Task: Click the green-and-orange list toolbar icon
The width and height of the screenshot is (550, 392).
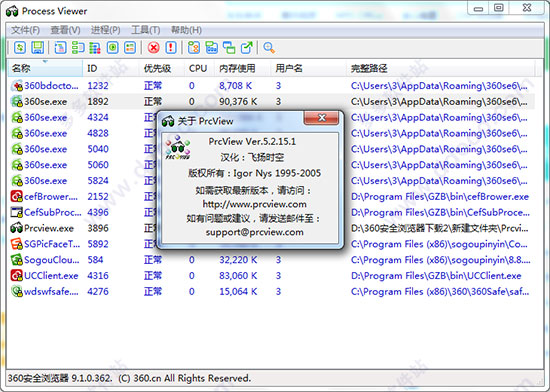Action: pyautogui.click(x=130, y=47)
